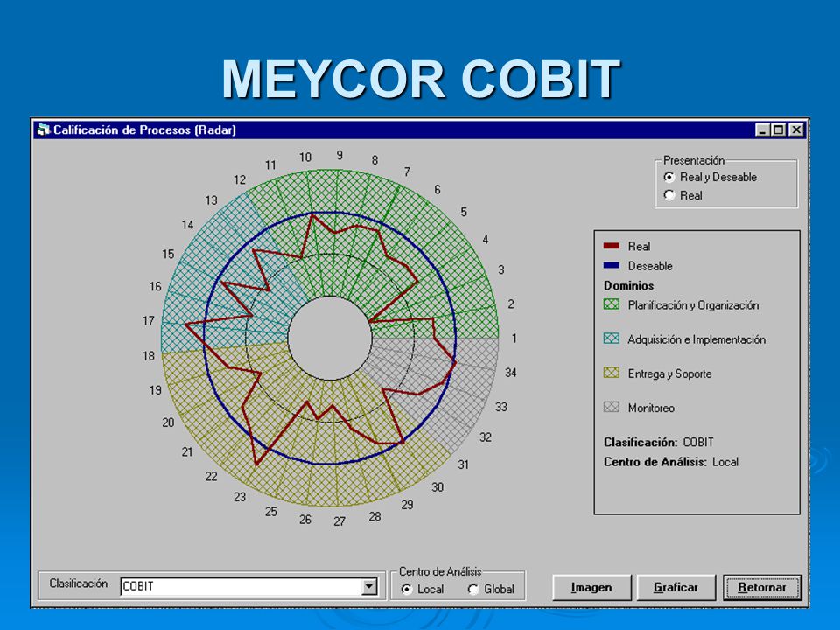
Task: Click the radar axis label 1
Action: click(514, 339)
